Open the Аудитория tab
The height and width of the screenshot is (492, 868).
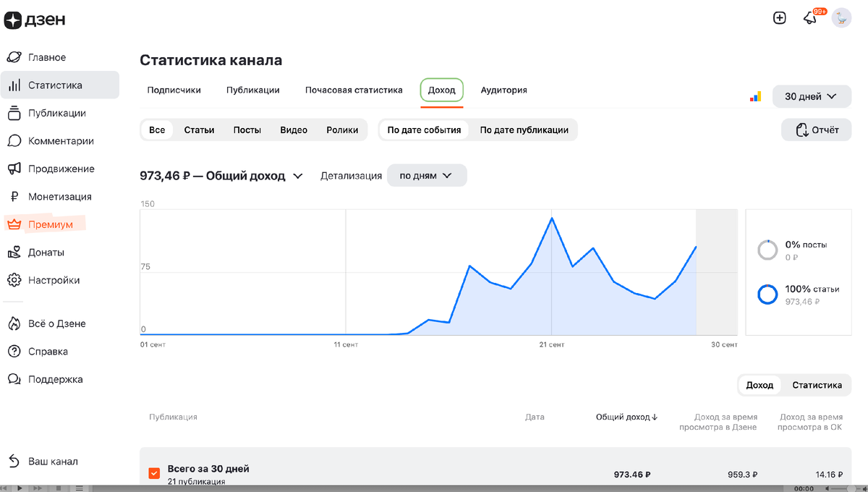[x=503, y=90]
